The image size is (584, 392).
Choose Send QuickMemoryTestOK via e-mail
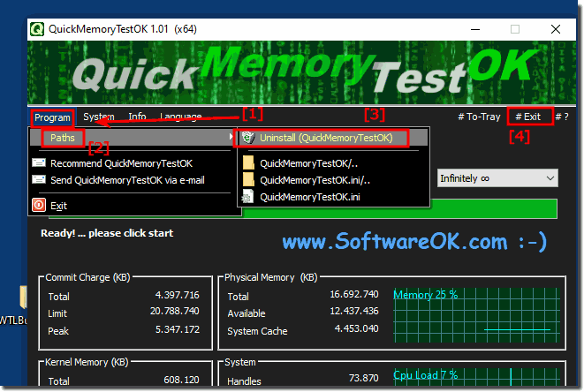[x=133, y=180]
